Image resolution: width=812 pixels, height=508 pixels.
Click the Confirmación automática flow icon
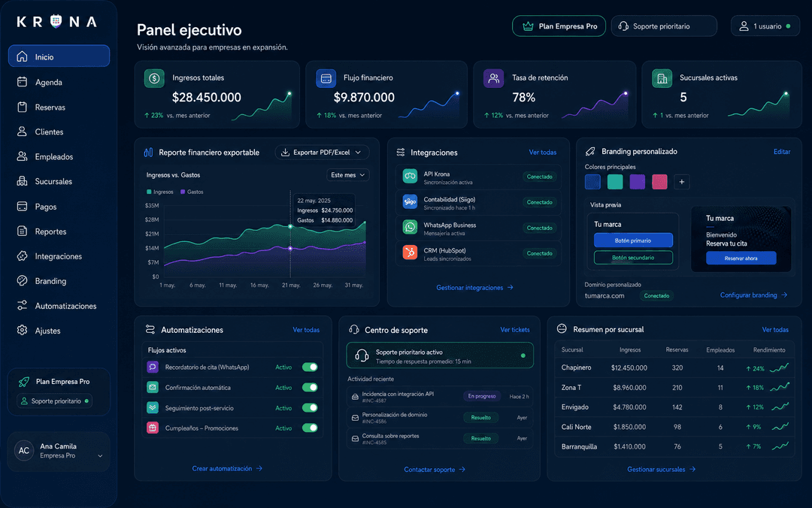(153, 387)
